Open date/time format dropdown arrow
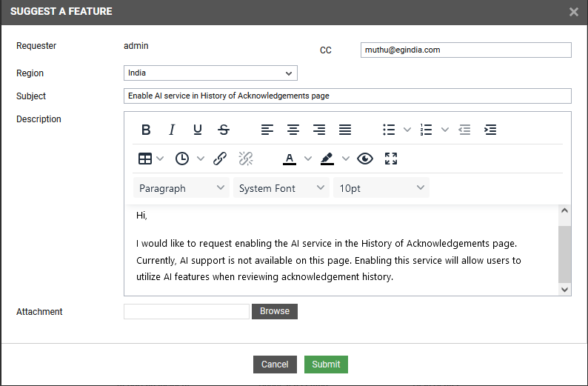The image size is (588, 386). (x=201, y=159)
